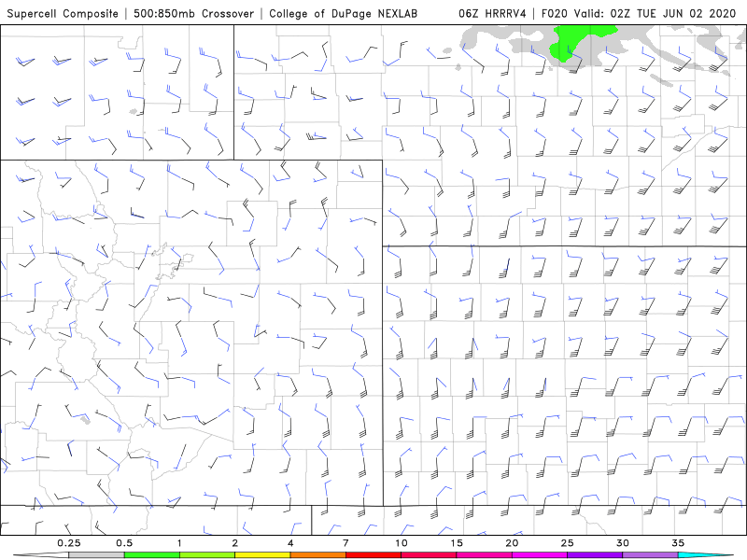Select the hot pink 15–20 legend swatch
This screenshot has height=560, width=747.
[x=484, y=555]
